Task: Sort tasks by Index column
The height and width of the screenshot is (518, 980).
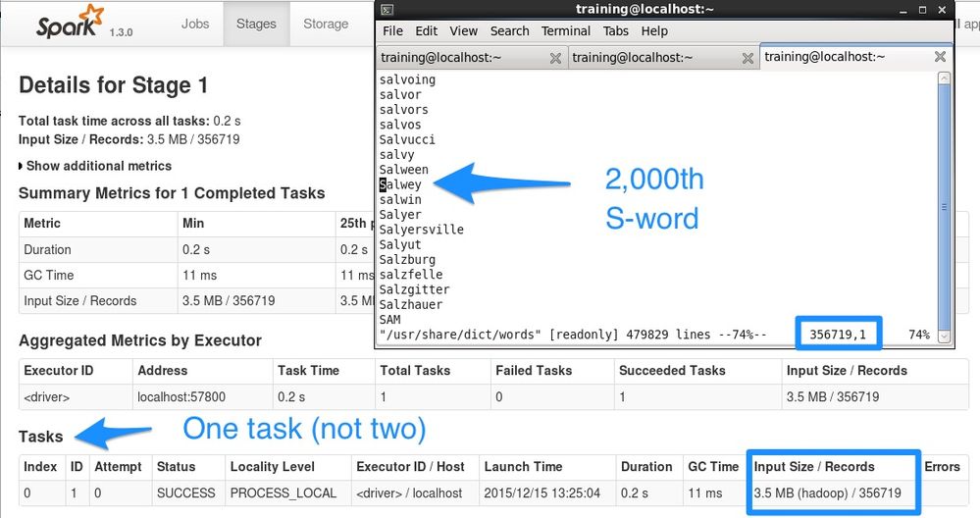Action: pyautogui.click(x=40, y=467)
